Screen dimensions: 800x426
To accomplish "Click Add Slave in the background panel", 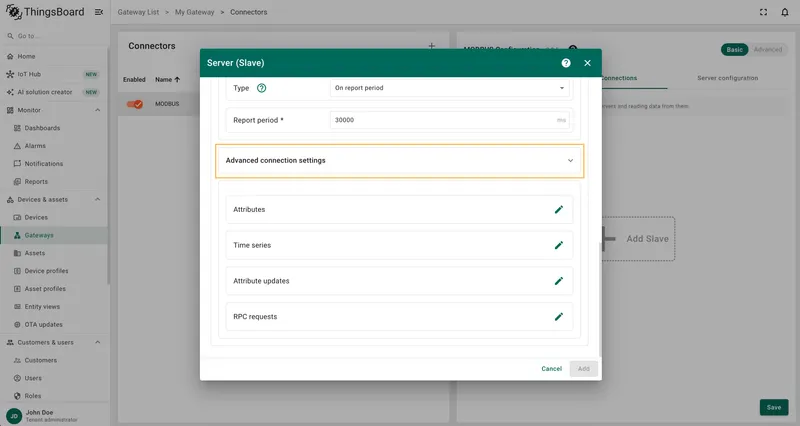I will pyautogui.click(x=638, y=239).
